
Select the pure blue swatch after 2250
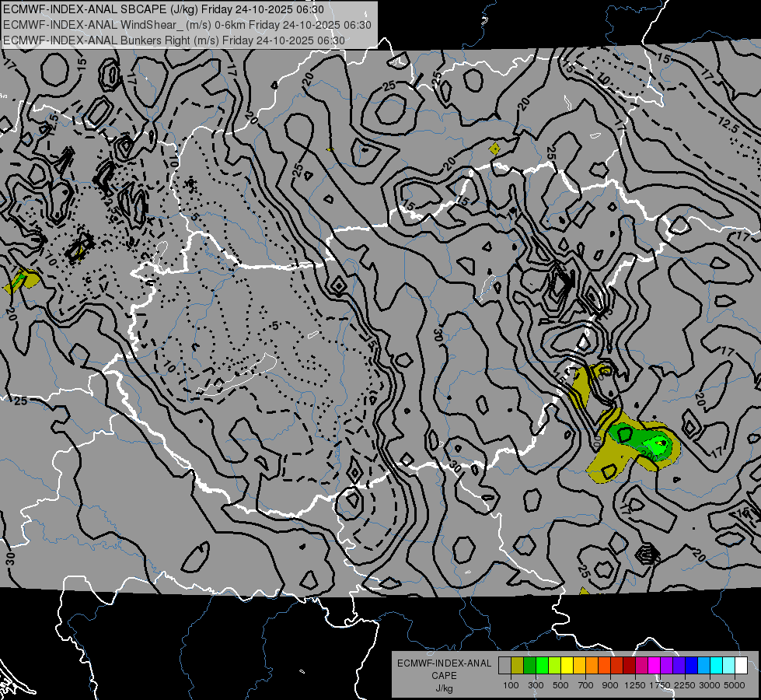click(x=692, y=666)
